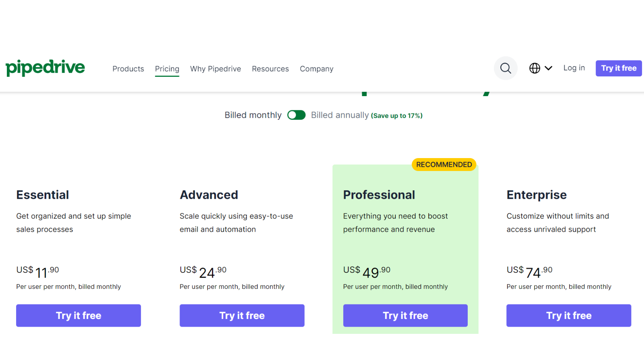
Task: Start Essential plan with Try it free
Action: coord(78,315)
